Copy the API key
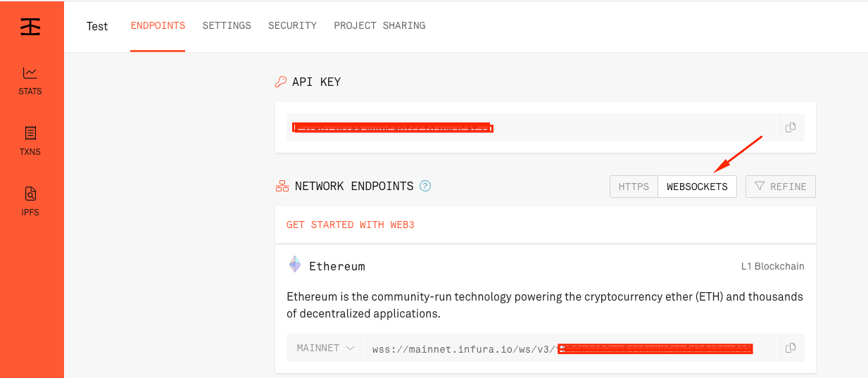This screenshot has width=868, height=378. coord(791,127)
